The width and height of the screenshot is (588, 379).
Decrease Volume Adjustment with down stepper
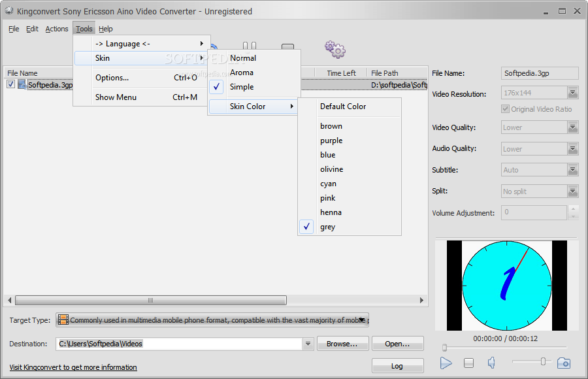point(573,216)
